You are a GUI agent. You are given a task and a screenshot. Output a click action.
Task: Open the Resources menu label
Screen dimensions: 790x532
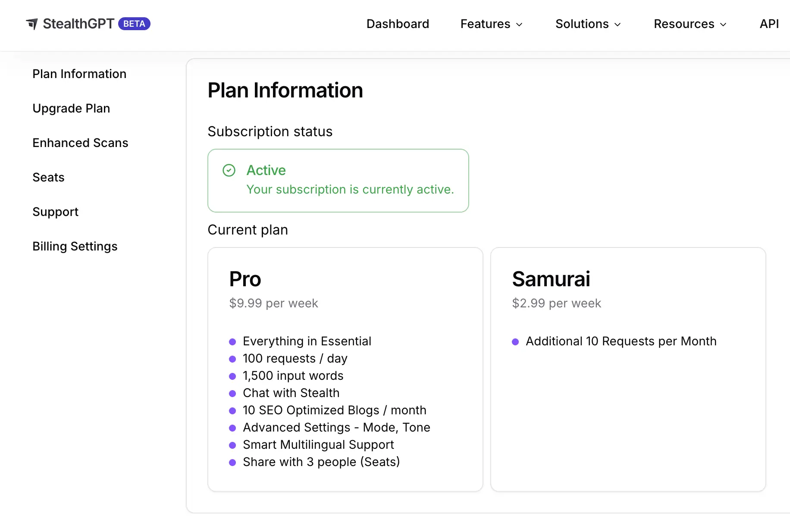684,24
